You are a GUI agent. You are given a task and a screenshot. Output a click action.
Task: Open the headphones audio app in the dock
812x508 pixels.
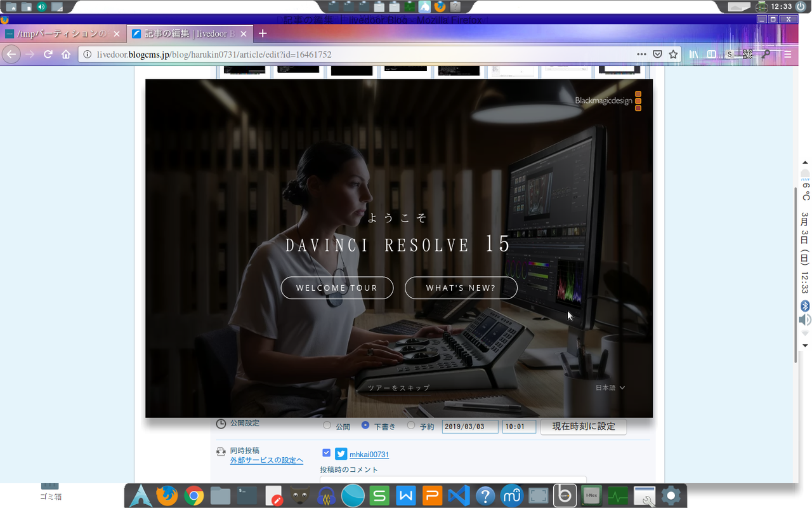(326, 495)
